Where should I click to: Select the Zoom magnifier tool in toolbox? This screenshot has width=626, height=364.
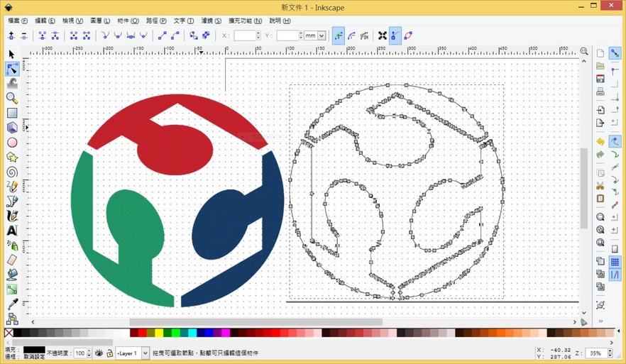tap(12, 98)
